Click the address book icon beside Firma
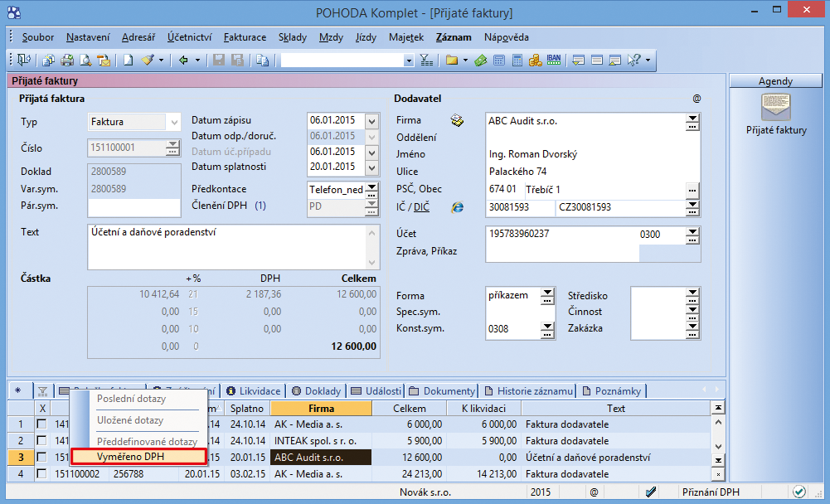This screenshot has width=830, height=504. point(457,121)
